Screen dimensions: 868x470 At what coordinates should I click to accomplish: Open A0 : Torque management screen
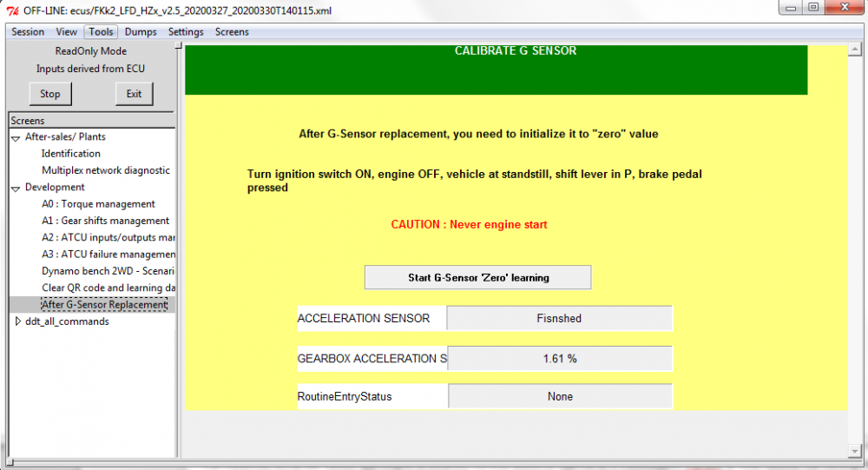99,204
